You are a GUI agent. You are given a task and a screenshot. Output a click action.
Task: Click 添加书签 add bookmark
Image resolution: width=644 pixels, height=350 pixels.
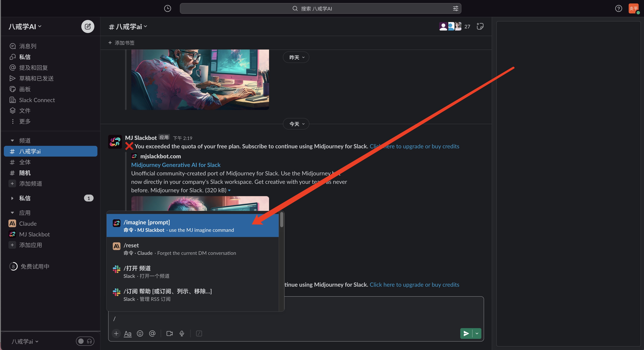(x=121, y=43)
